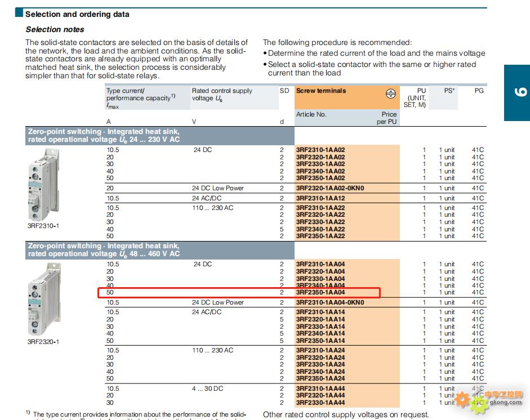This screenshot has height=420, width=530.
Task: Click the footnote starting "The type current provides"
Action: click(x=136, y=415)
